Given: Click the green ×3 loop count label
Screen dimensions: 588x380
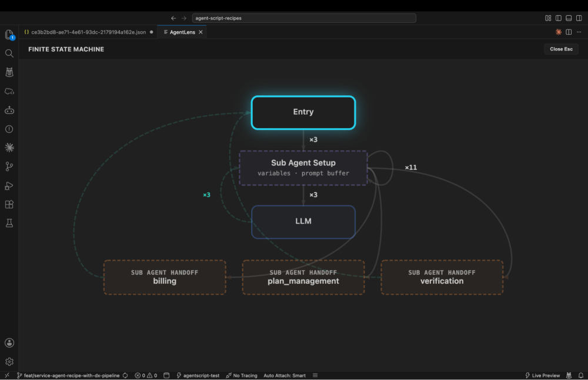Looking at the screenshot, I should pos(206,195).
